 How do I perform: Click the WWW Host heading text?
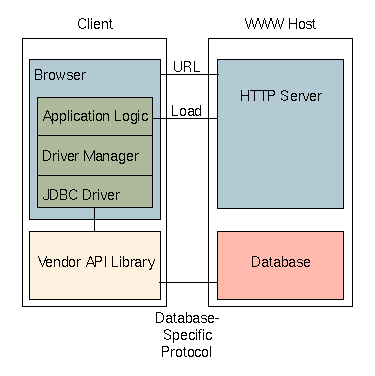[x=280, y=24]
